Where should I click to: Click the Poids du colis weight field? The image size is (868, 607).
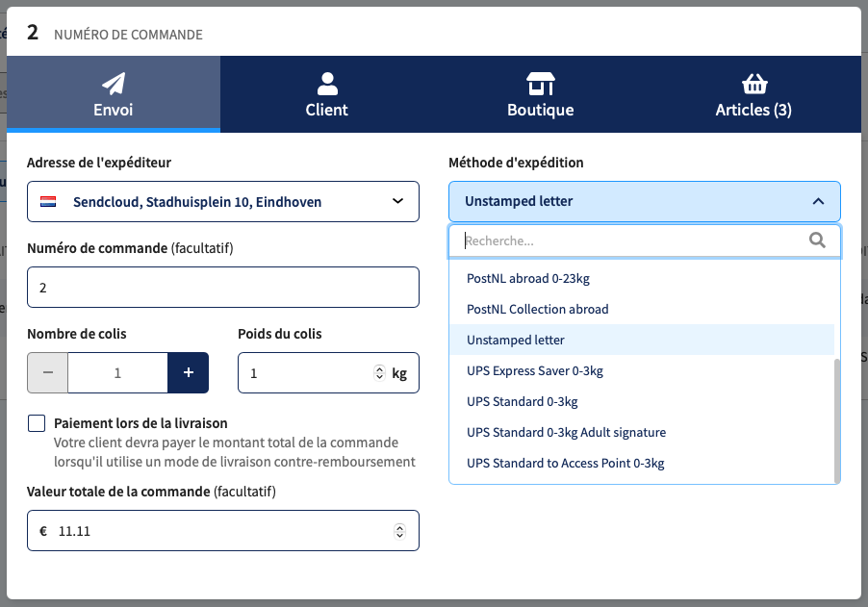click(328, 373)
